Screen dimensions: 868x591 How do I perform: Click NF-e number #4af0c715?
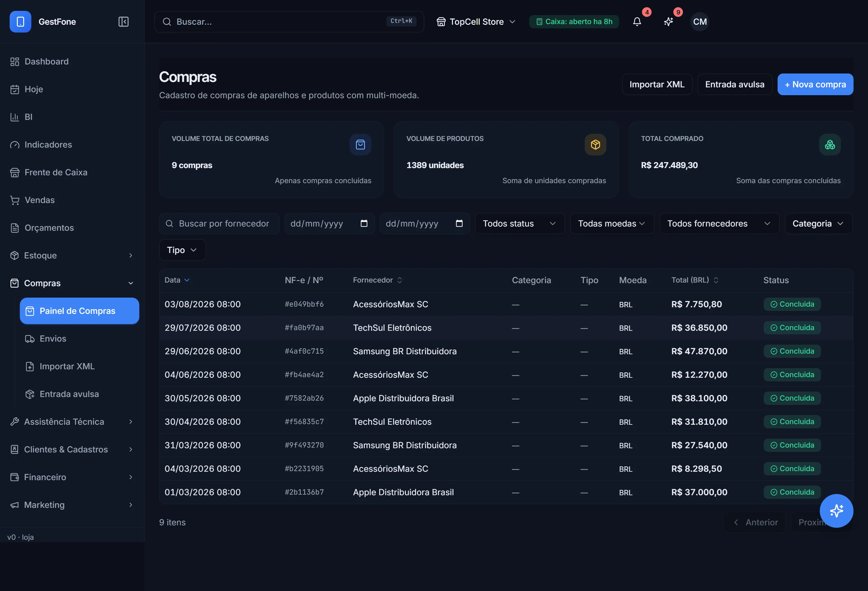pos(304,351)
